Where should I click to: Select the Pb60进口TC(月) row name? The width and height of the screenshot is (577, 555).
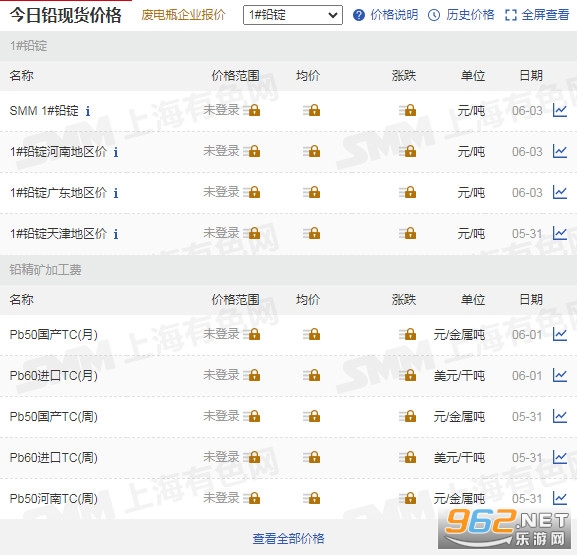coord(54,375)
